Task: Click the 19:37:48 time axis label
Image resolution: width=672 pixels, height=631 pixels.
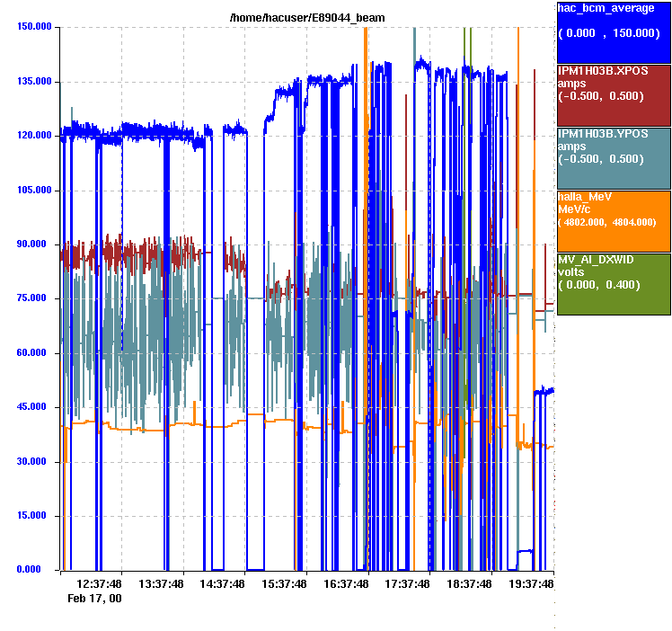Action: click(530, 583)
